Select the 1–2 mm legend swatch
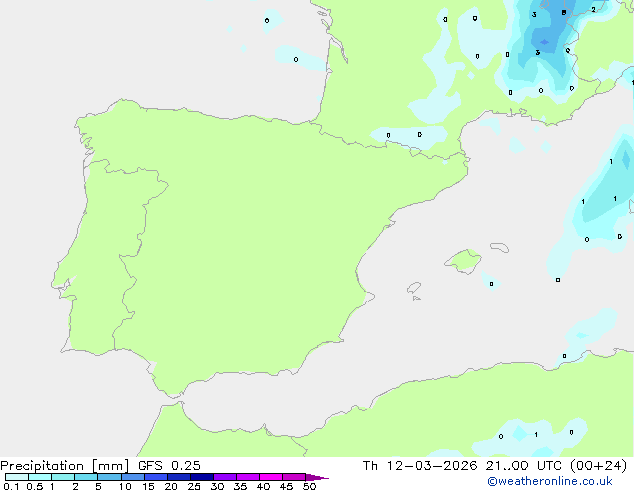Screen dimensions: 634x490 coord(63,477)
